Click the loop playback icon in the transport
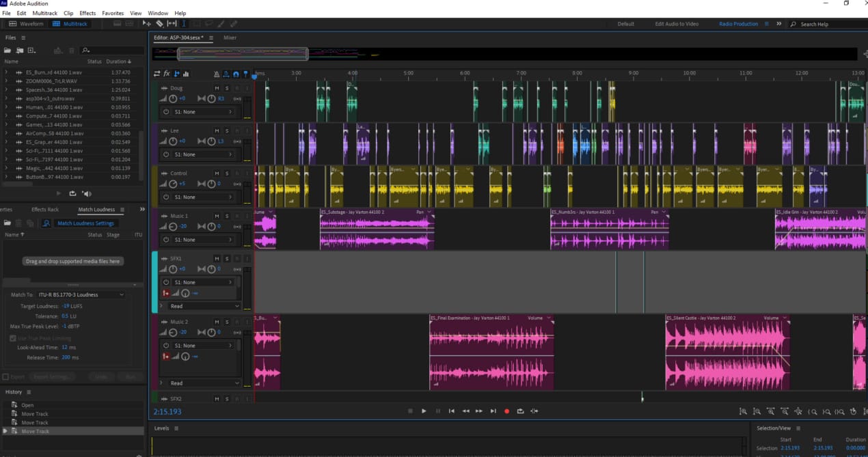Screen dimensions: 868x457 [x=520, y=411]
